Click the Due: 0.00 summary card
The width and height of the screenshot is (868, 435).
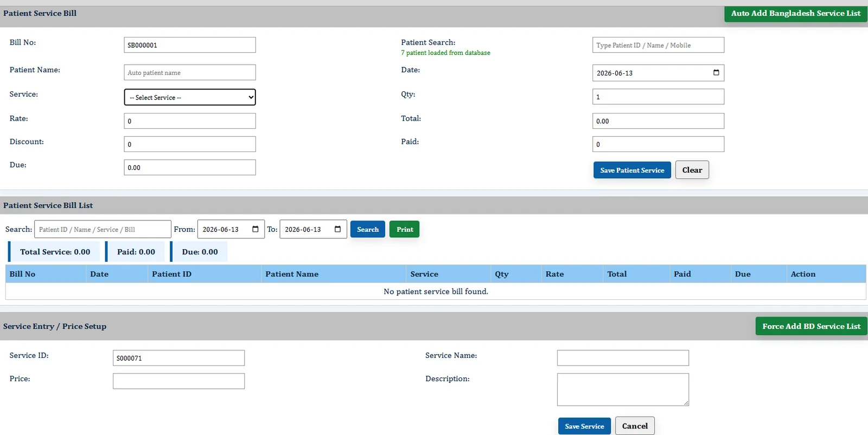click(199, 252)
